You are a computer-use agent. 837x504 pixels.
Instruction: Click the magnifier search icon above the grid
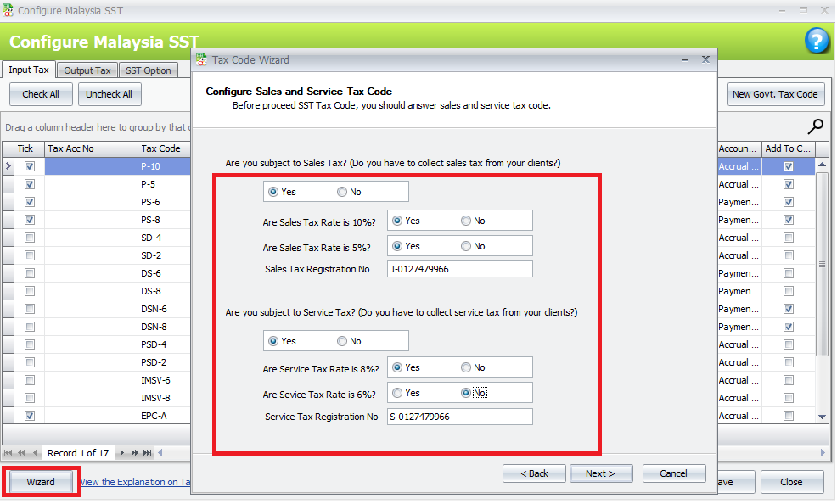coord(815,126)
